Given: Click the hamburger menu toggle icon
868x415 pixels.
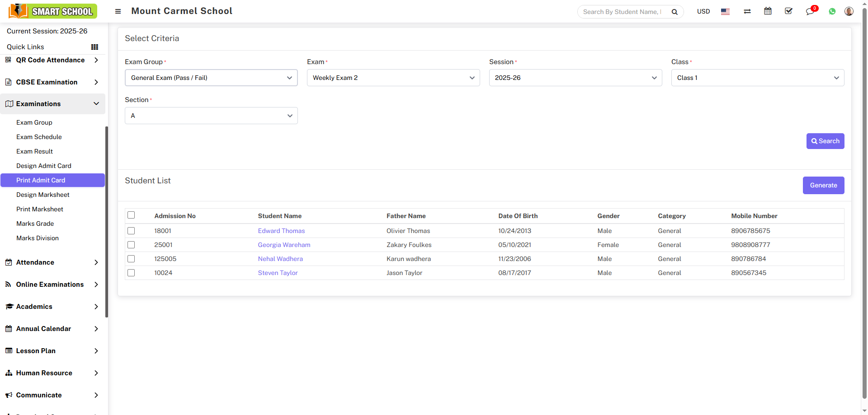Looking at the screenshot, I should tap(118, 11).
